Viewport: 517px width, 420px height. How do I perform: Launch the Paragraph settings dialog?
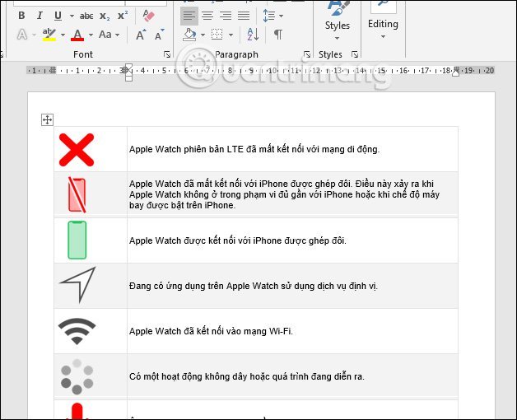click(x=307, y=54)
